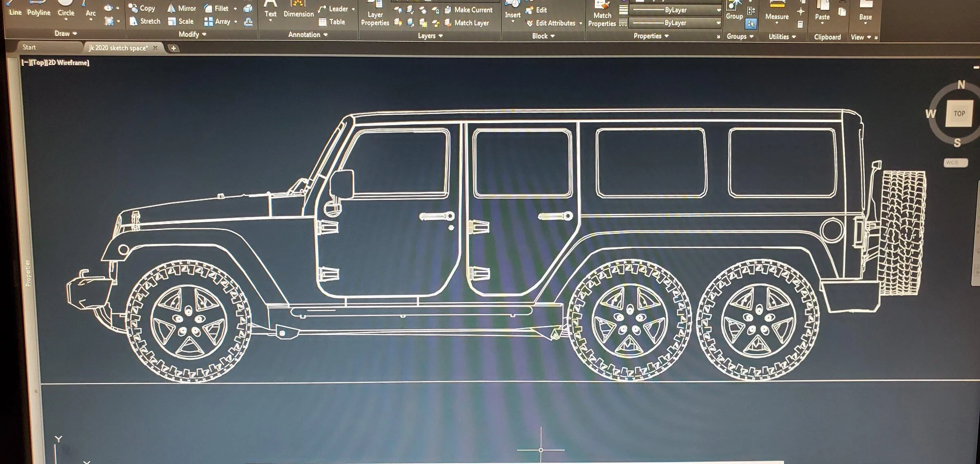
Task: Click the S compass direction on ViewCube
Action: 958,143
